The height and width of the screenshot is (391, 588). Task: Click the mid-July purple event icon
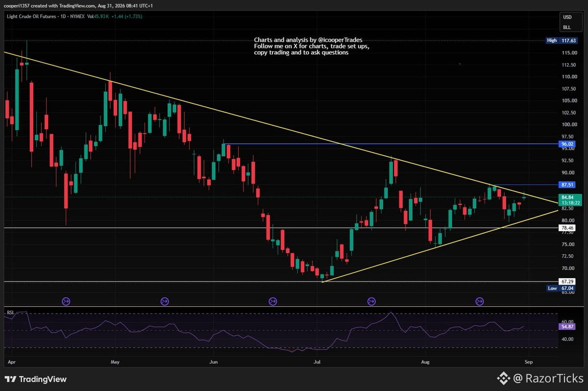[x=371, y=301]
